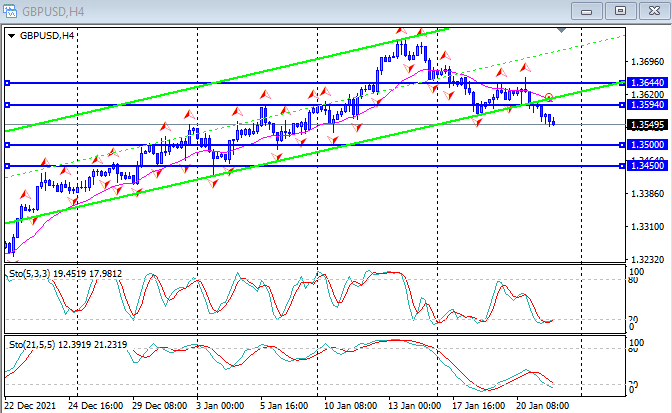
Task: Grab the left square handle of the 1.36440 line
Action: pos(7,83)
